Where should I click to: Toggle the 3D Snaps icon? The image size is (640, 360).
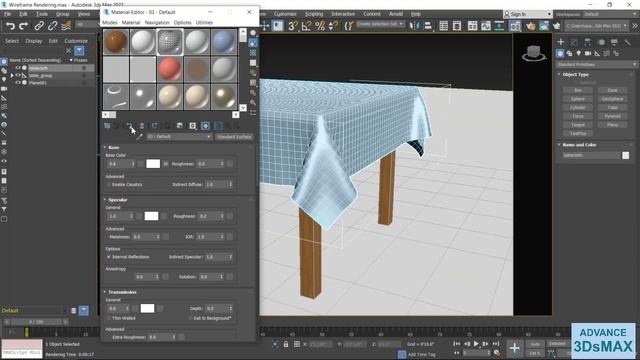pyautogui.click(x=293, y=26)
